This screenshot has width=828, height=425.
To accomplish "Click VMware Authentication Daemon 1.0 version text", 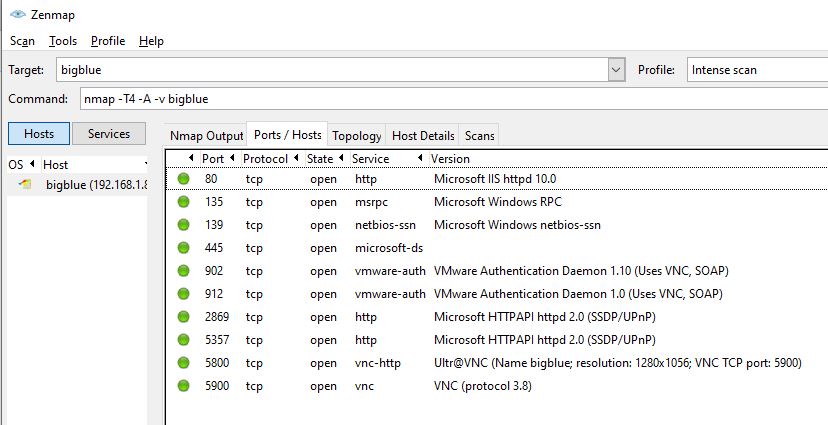I will (578, 294).
